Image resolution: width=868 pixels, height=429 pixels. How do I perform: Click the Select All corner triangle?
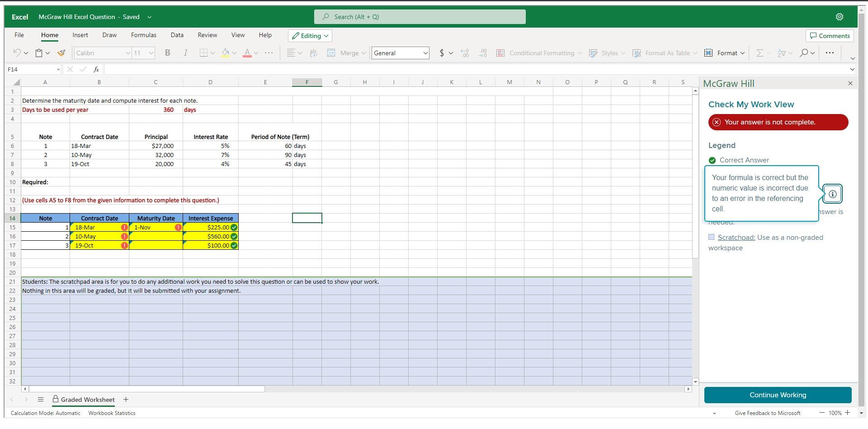pos(16,82)
